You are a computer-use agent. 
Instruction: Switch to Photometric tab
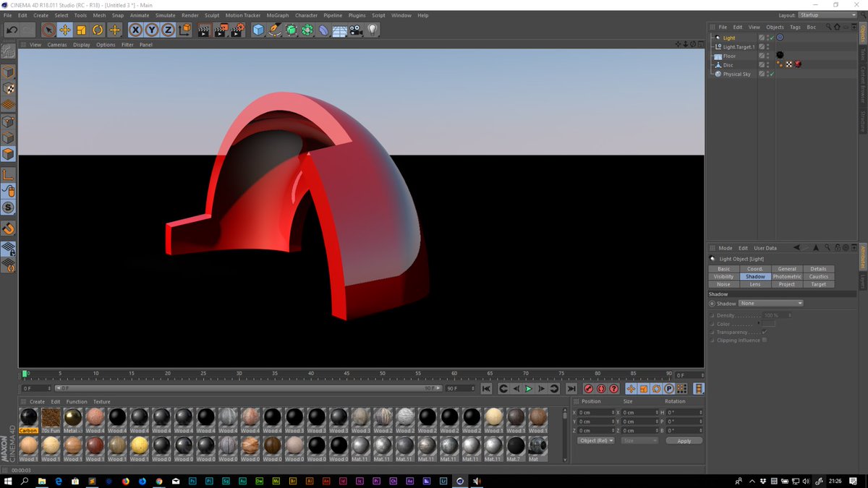coord(787,276)
